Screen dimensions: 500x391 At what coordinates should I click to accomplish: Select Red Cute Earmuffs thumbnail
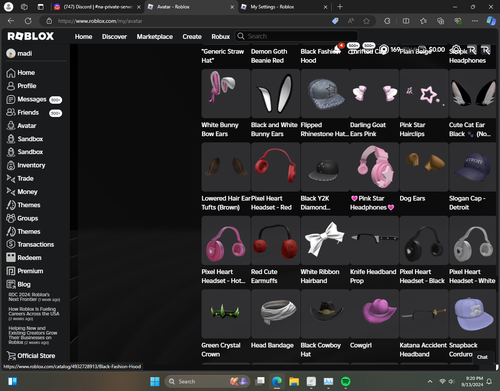(275, 240)
